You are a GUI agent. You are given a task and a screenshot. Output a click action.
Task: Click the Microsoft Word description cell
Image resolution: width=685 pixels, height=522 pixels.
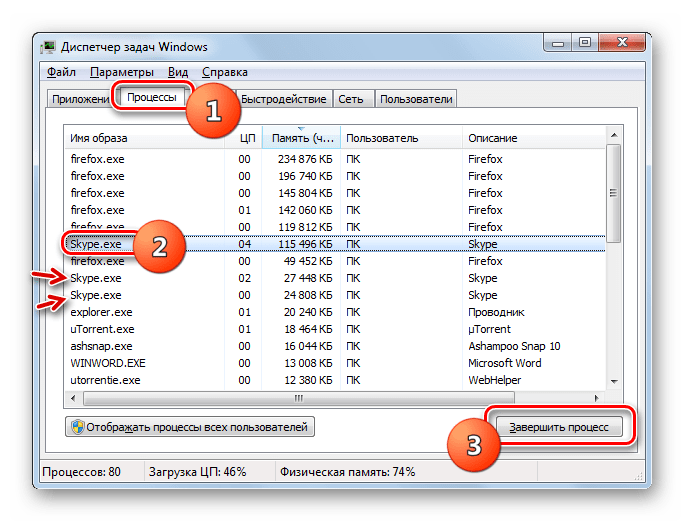[505, 363]
